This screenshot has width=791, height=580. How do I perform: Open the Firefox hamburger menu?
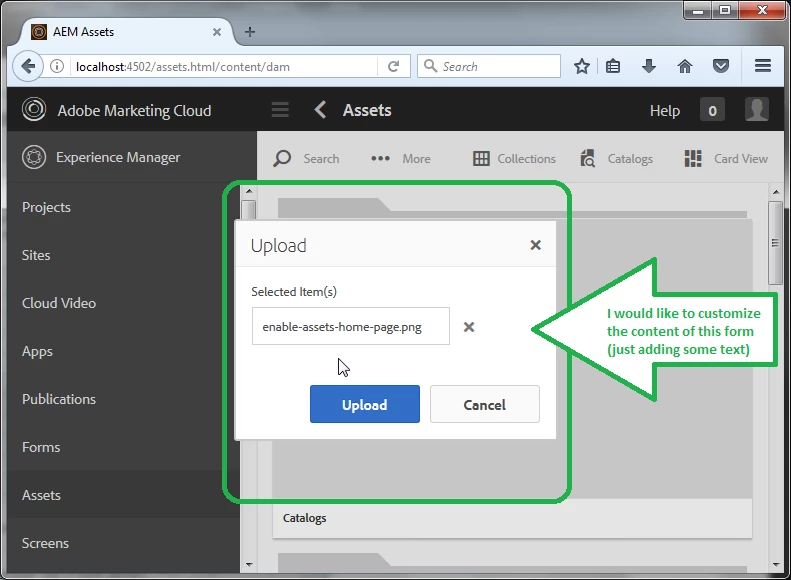click(x=763, y=66)
